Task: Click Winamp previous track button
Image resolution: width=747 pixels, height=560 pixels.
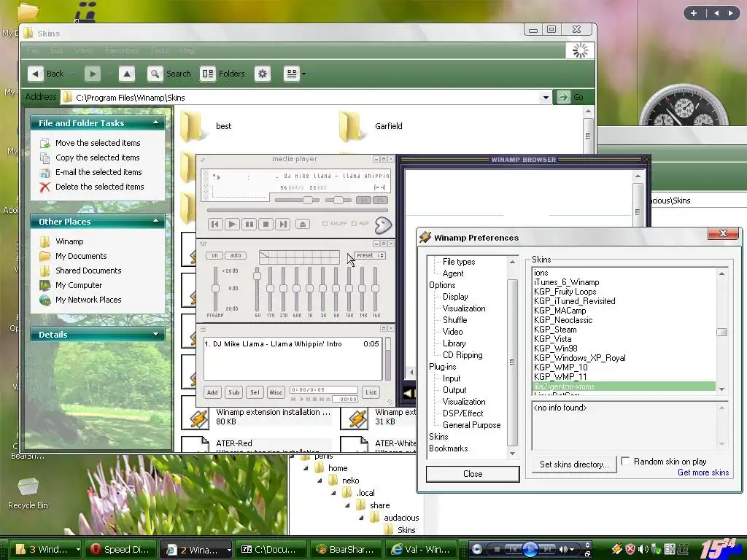Action: click(215, 224)
